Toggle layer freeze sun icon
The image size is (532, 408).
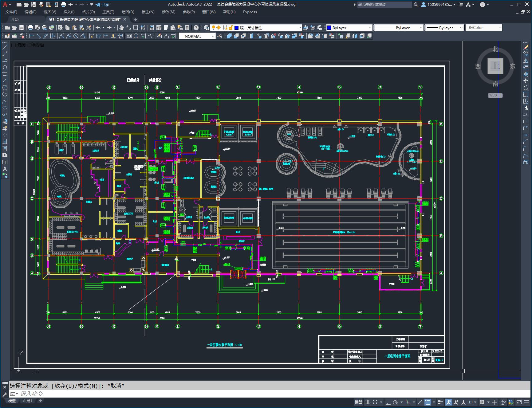(x=219, y=28)
